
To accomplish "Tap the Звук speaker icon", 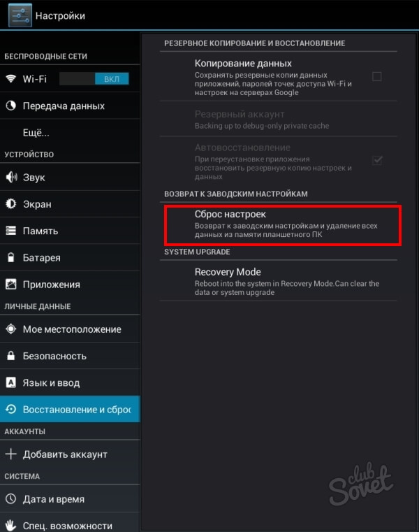I will click(11, 178).
